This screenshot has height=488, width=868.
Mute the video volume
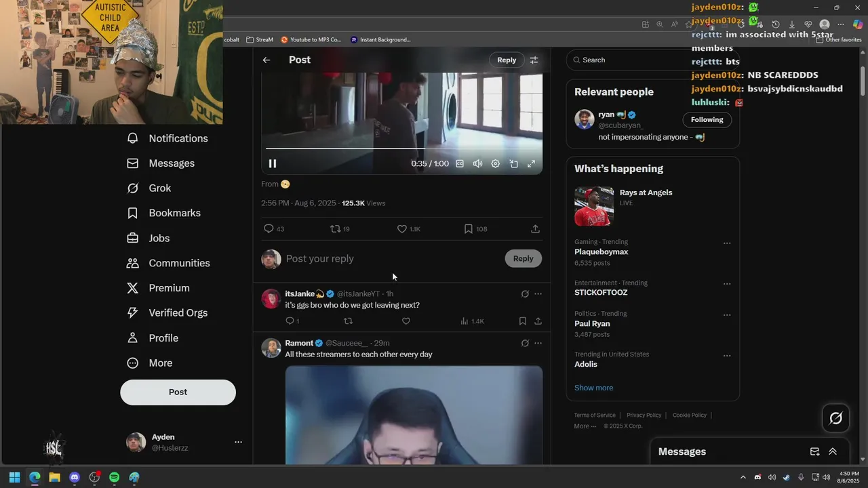tap(477, 163)
